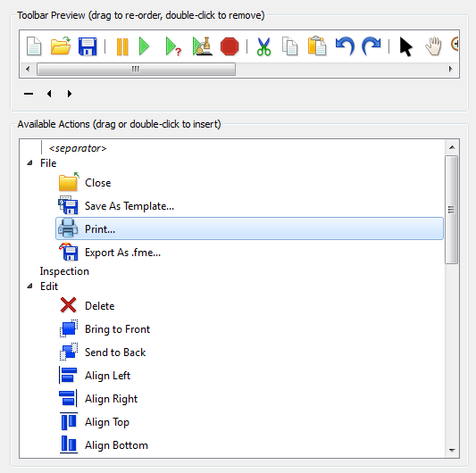Select the orange Pause icon in preview
Viewport: 476px width, 473px height.
pyautogui.click(x=122, y=46)
